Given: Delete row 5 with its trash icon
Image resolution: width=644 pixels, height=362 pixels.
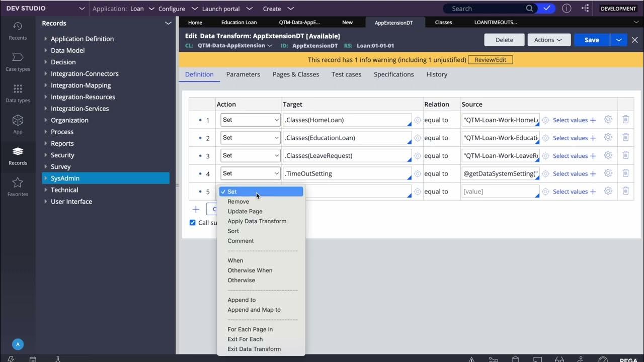Looking at the screenshot, I should pos(625,191).
